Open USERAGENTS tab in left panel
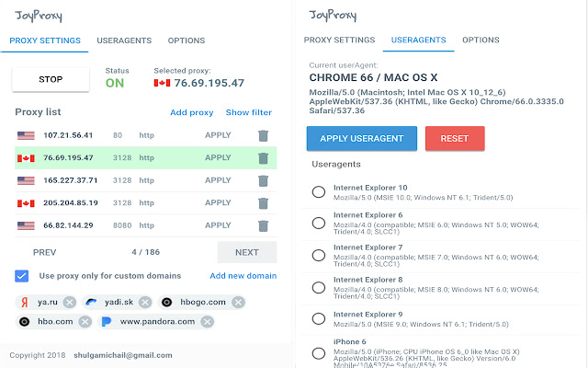588x368 pixels. (124, 40)
